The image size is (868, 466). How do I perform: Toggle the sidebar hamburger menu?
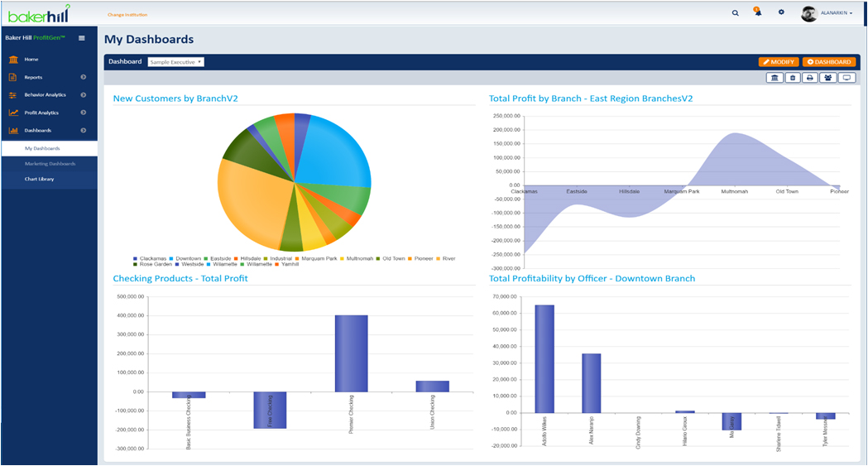pos(81,38)
